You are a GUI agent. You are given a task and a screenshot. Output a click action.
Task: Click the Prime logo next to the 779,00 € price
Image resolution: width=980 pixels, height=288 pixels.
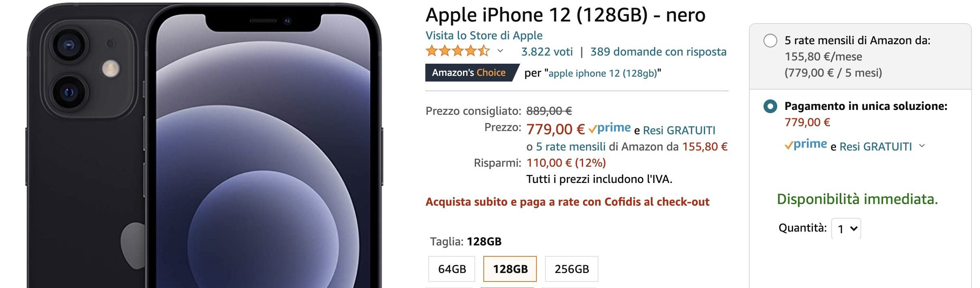tap(609, 128)
